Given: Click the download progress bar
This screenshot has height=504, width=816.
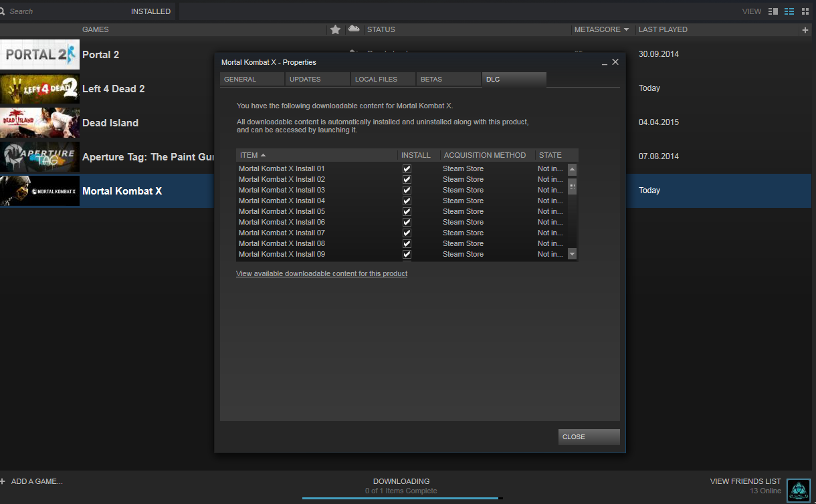Looking at the screenshot, I should [401, 498].
